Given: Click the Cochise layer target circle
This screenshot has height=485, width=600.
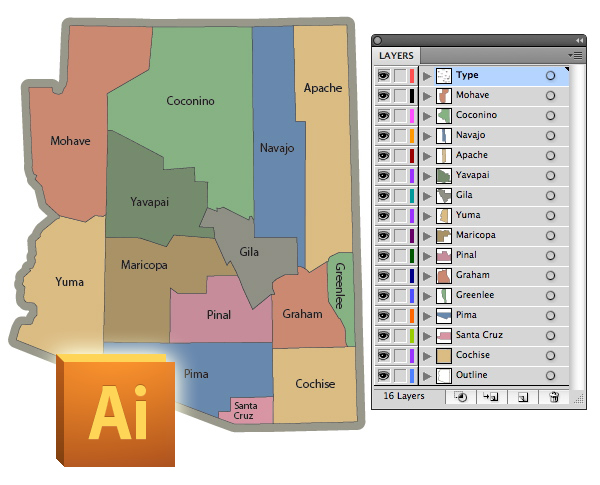Looking at the screenshot, I should pos(550,355).
